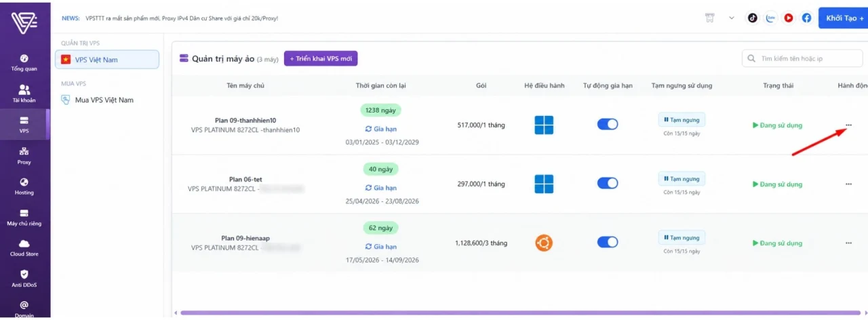Screen dimensions: 868x320
Task: Click Plan 06-tet server name
Action: pyautogui.click(x=245, y=180)
